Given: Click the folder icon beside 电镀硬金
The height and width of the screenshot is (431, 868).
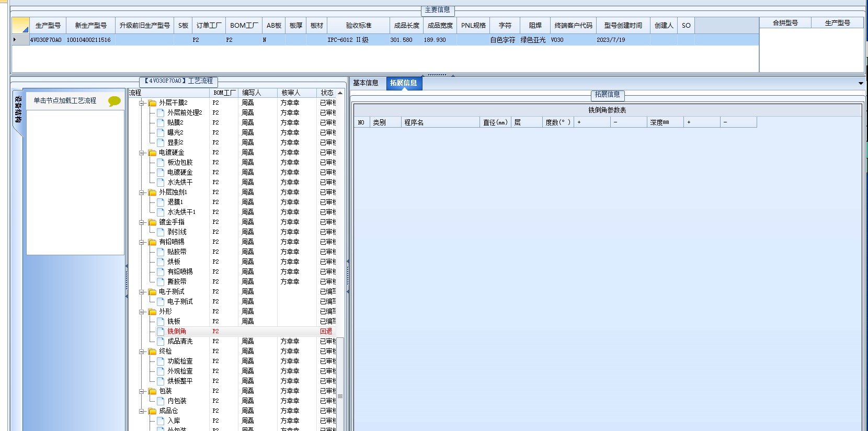Looking at the screenshot, I should 152,153.
